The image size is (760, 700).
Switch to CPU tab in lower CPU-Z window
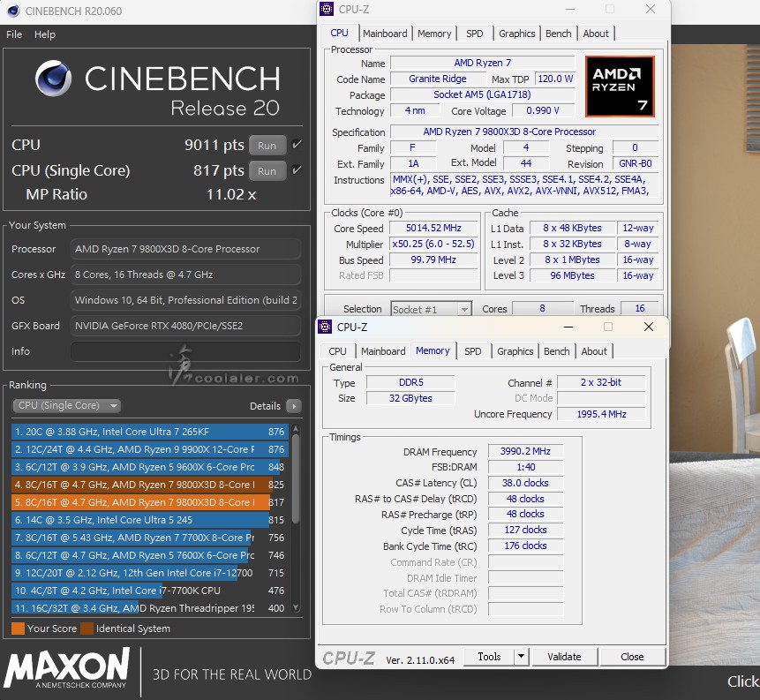click(337, 351)
